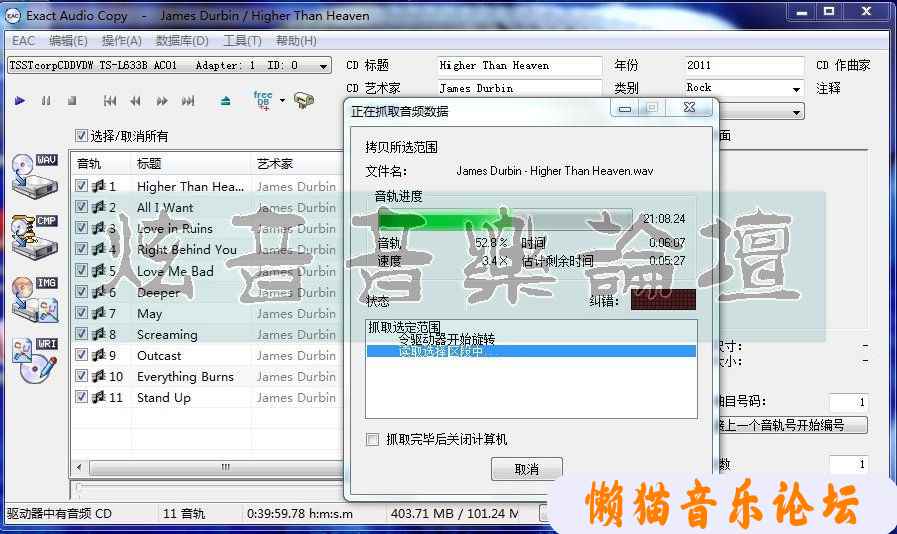This screenshot has height=534, width=897.
Task: Click the rewind playback button
Action: pyautogui.click(x=136, y=101)
